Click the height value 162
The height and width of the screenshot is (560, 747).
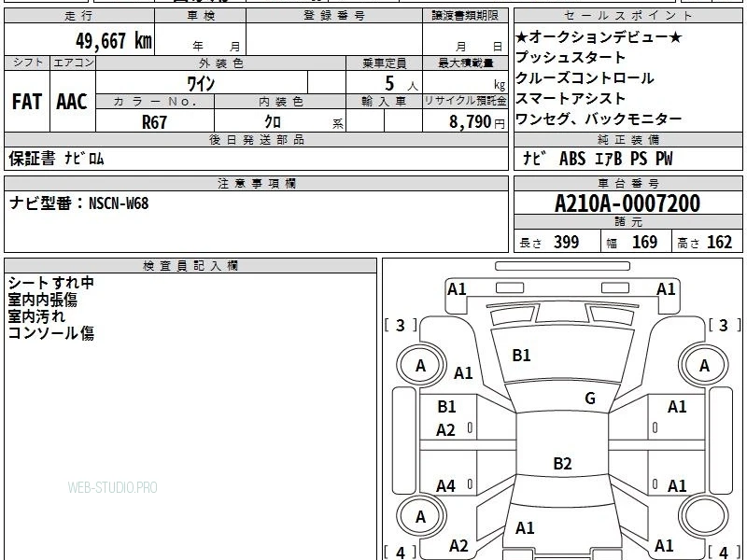tap(719, 242)
